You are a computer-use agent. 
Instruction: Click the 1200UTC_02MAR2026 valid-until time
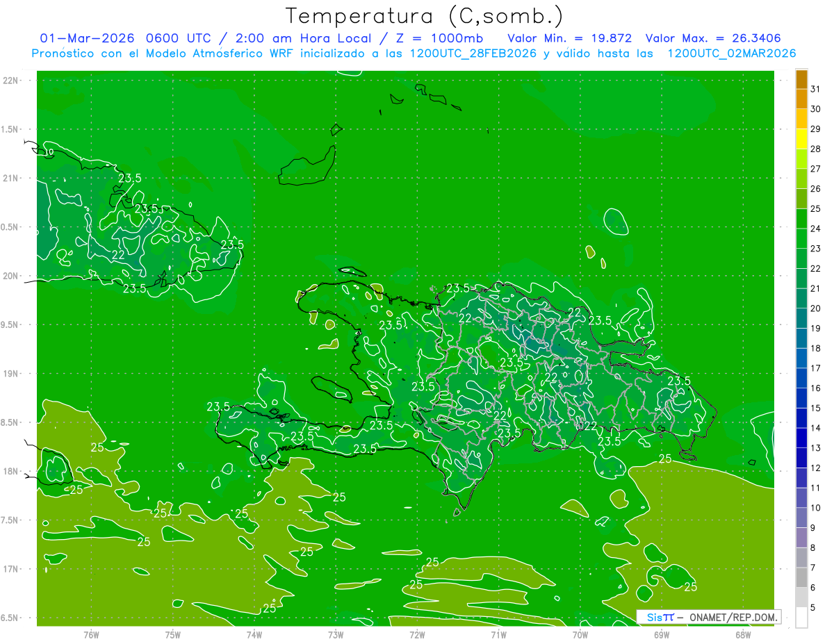click(732, 53)
